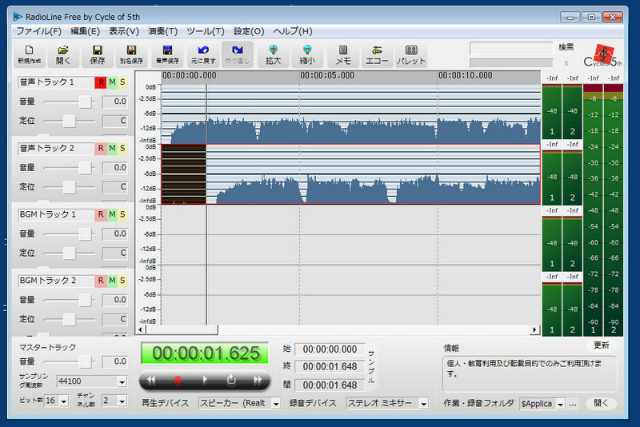Click the やり直し (Redo) icon
640x427 pixels.
238,54
